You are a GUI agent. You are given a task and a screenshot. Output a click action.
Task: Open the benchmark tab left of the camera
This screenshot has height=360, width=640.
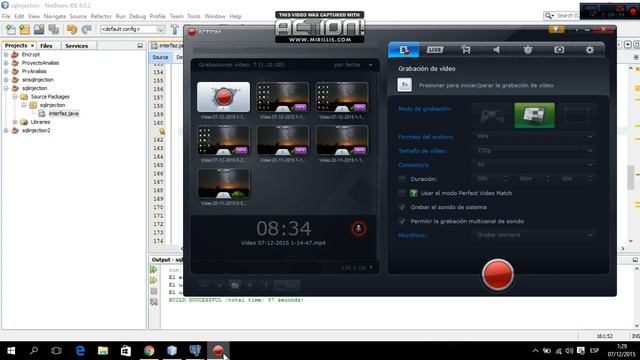point(528,50)
